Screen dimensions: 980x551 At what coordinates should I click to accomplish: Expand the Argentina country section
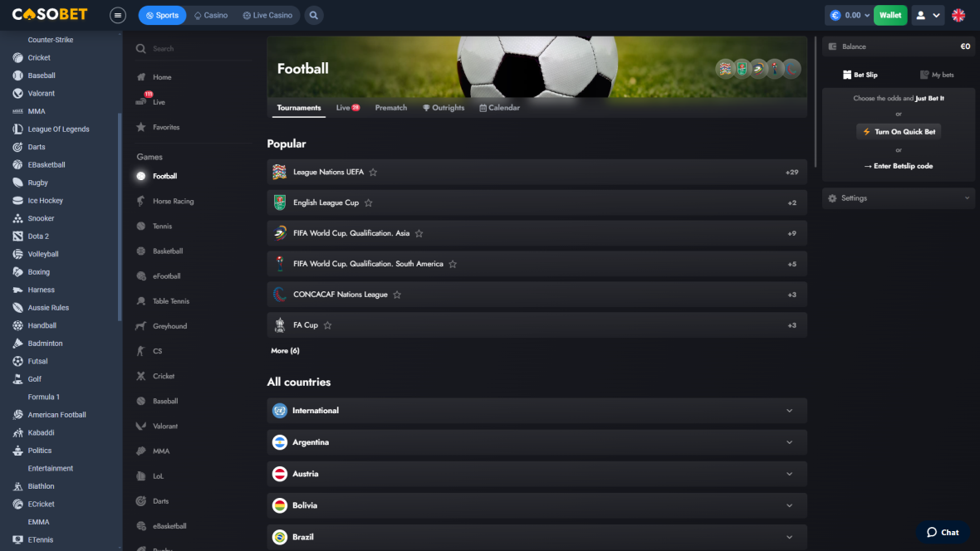537,442
